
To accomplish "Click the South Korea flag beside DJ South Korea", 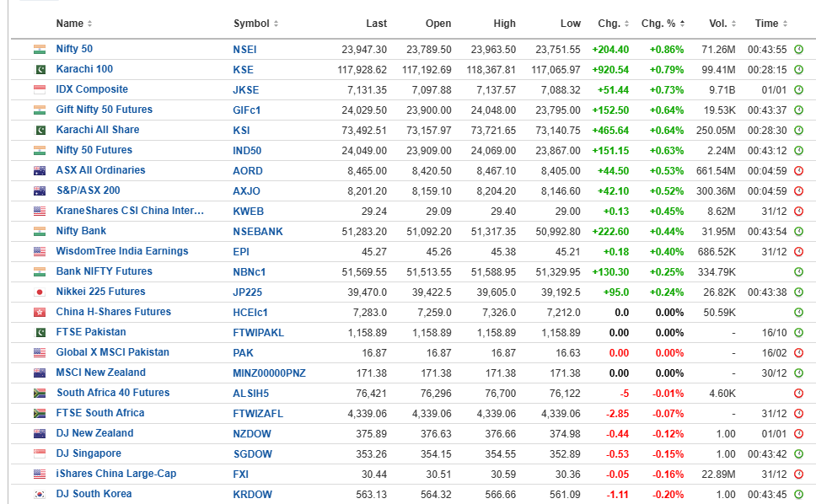I will (x=40, y=495).
